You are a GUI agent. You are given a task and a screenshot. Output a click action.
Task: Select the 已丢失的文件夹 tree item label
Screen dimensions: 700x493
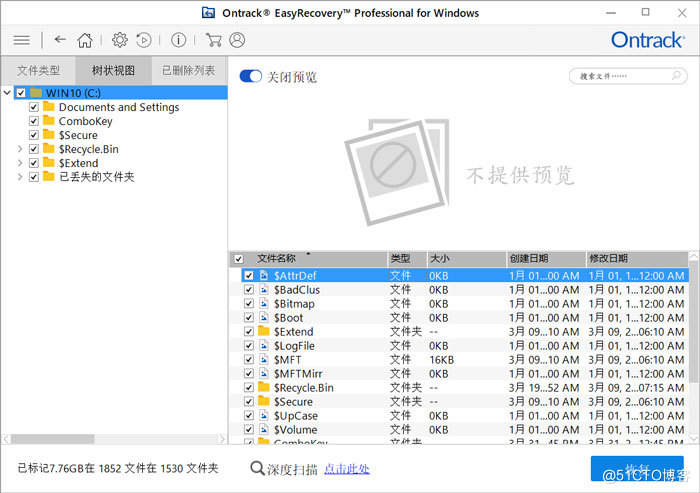[97, 176]
